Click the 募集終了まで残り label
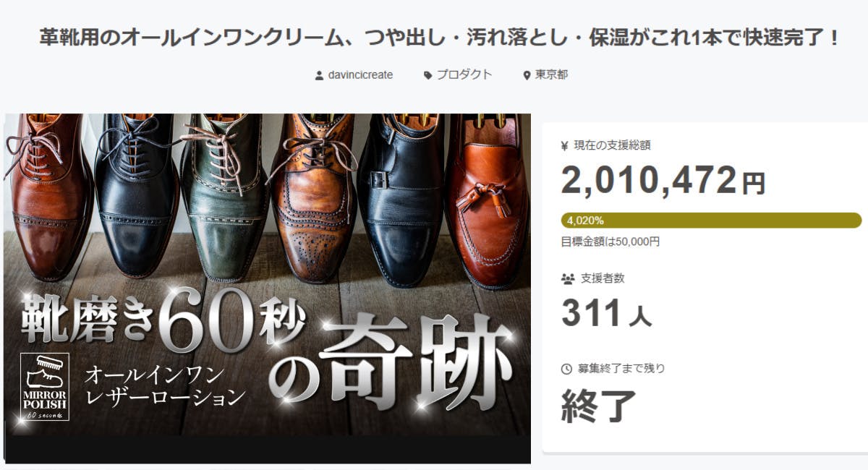Viewport: 868px width, 470px height. point(621,368)
